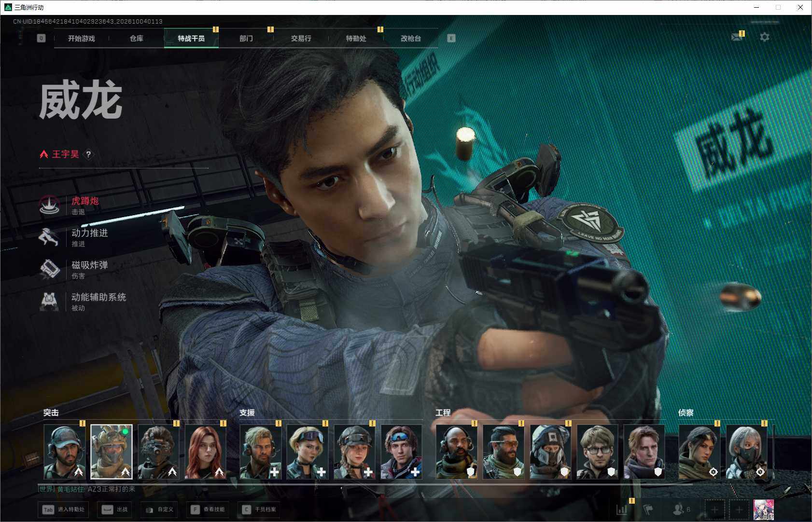
Task: Select the red-haired female assault operator
Action: coord(206,452)
